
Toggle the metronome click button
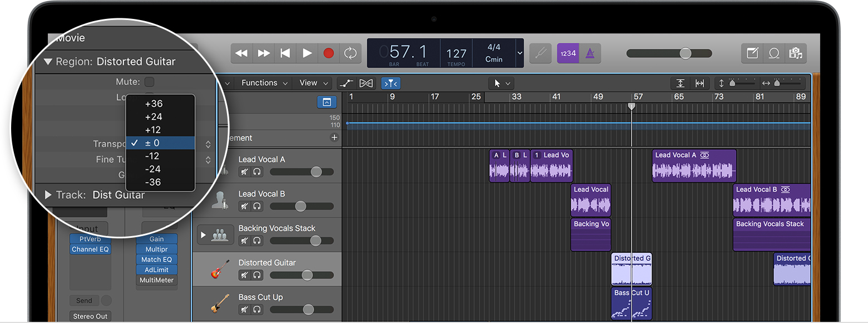pyautogui.click(x=590, y=53)
